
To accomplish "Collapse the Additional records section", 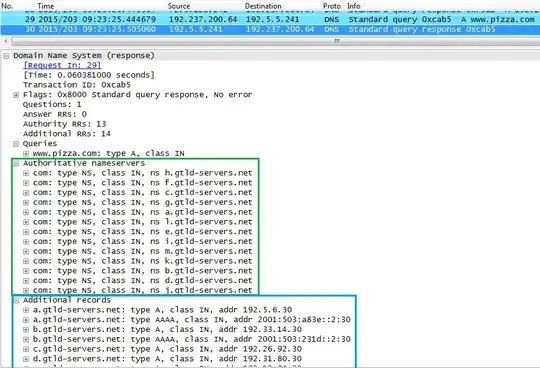I will (16, 301).
